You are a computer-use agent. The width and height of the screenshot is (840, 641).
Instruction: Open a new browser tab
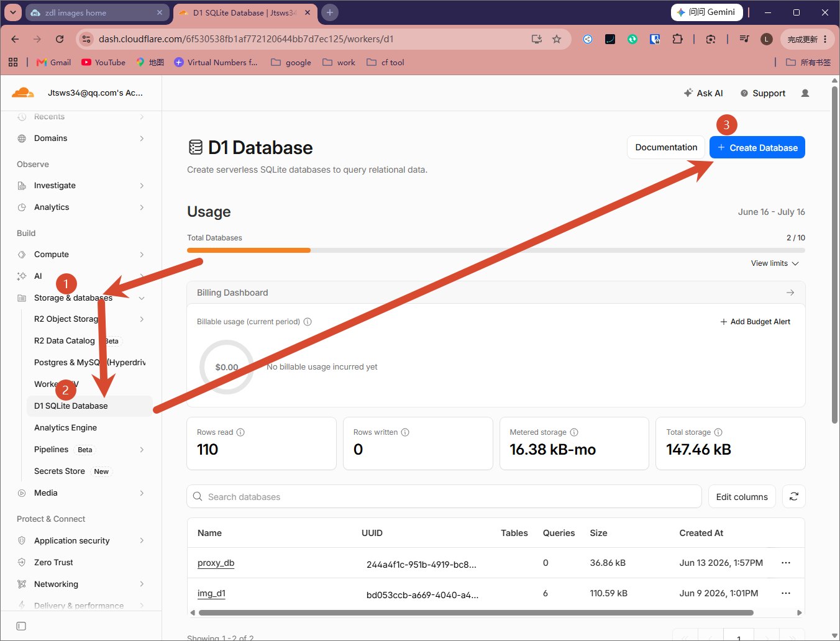tap(330, 12)
